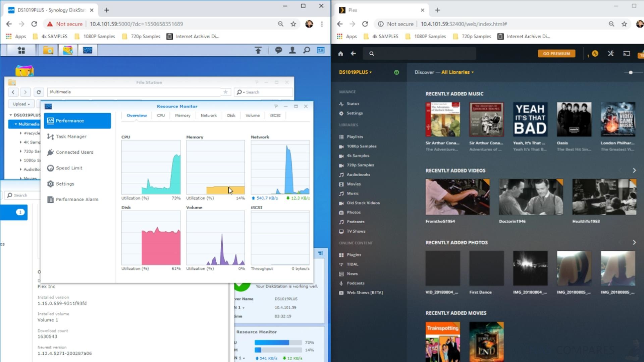
Task: Open Chrome menu in Synology window
Action: click(322, 24)
